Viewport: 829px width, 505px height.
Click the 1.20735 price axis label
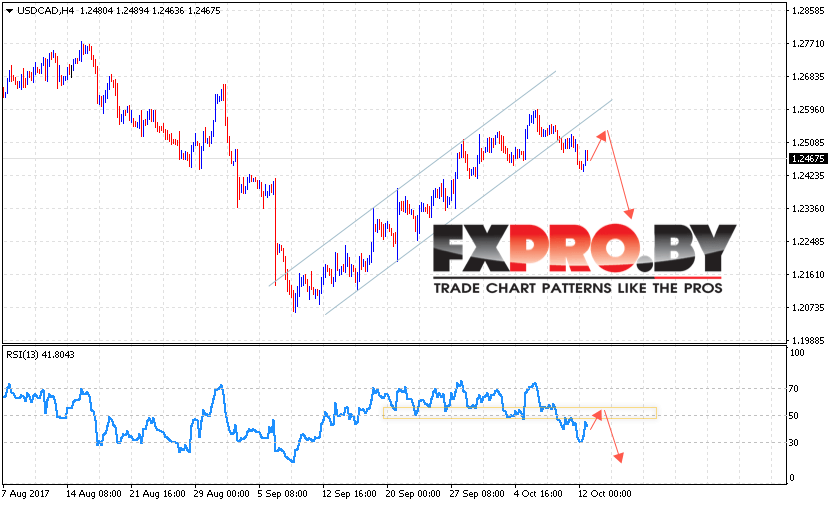point(808,307)
